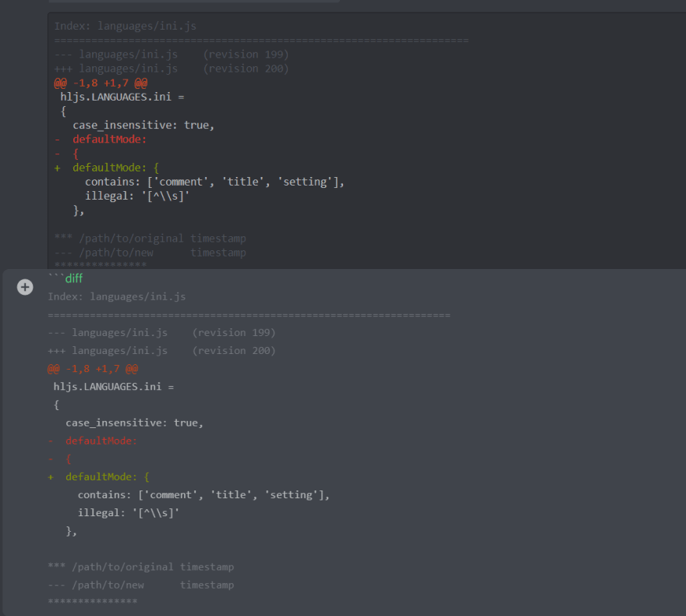Click the "contains: ['comment', ..." line in the posted block

point(215,182)
